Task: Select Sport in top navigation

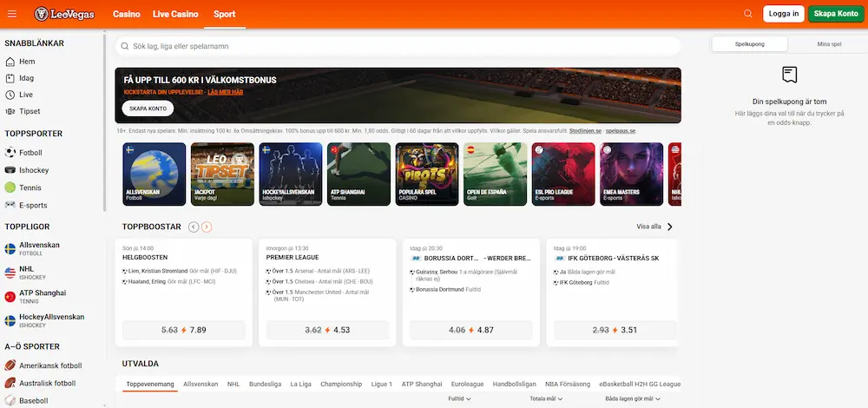Action: [224, 15]
